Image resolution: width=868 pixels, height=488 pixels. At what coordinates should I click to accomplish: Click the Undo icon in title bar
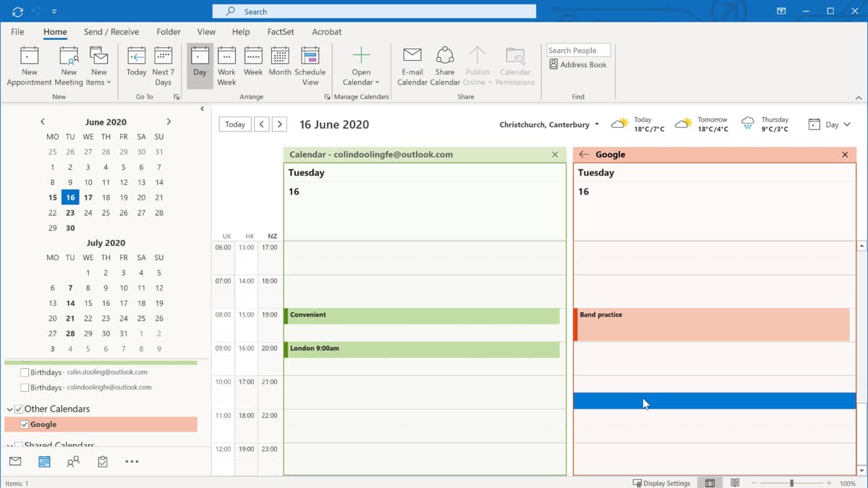38,12
